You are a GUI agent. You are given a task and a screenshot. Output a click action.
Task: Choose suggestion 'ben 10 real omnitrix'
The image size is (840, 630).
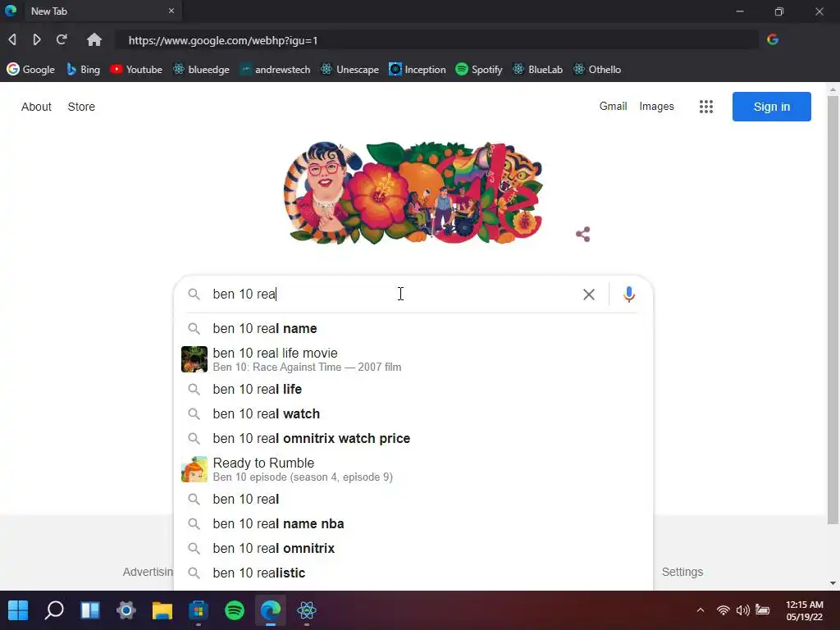click(413, 548)
